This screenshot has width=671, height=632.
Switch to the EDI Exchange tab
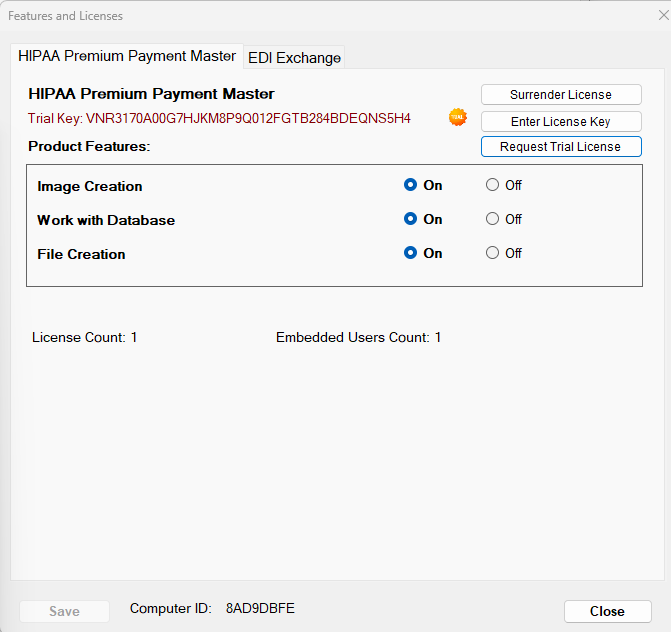(294, 57)
